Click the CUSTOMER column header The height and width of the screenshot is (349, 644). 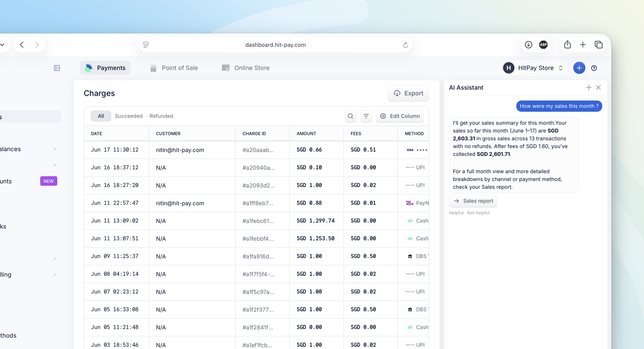click(x=168, y=134)
